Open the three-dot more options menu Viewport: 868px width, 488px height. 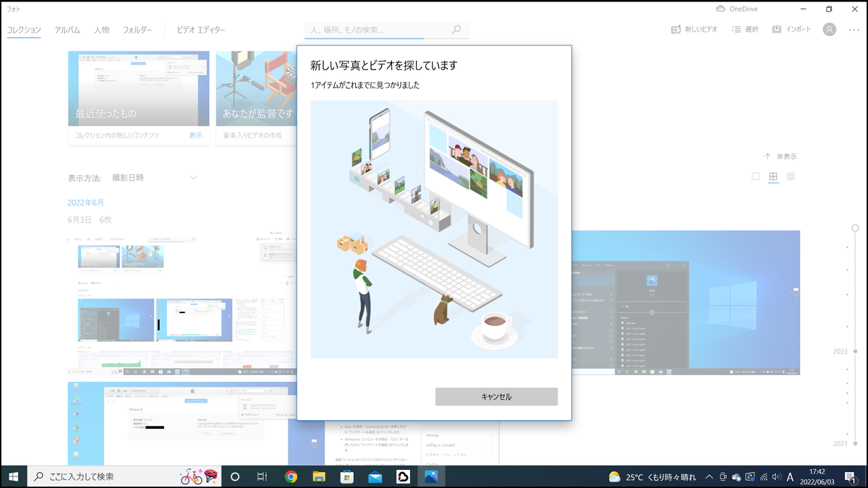coord(854,30)
